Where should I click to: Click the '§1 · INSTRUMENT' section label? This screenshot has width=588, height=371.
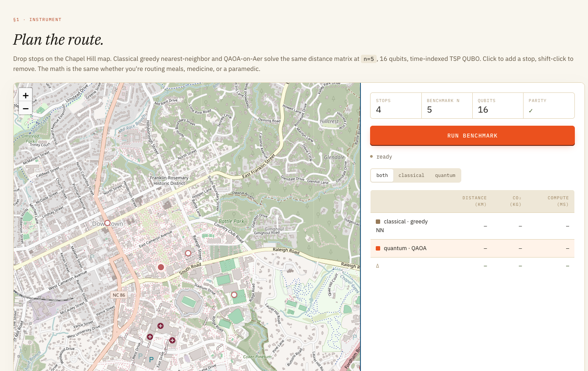coord(37,20)
